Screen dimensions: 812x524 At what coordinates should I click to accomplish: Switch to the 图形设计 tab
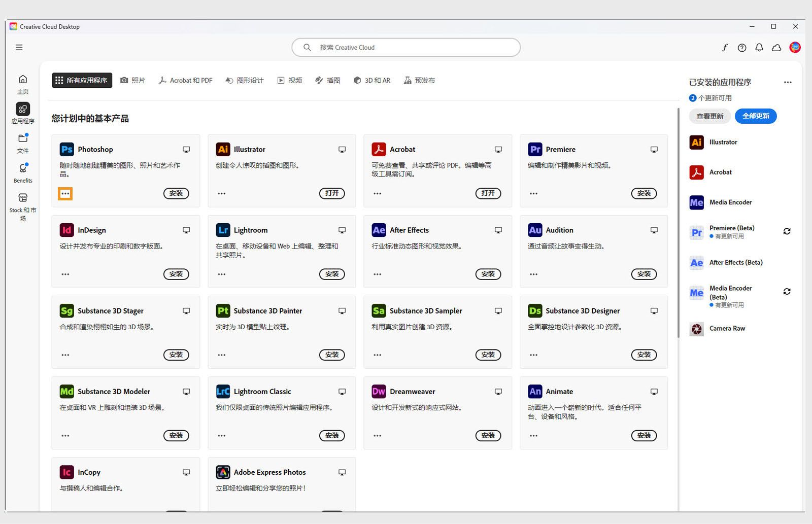(x=245, y=80)
